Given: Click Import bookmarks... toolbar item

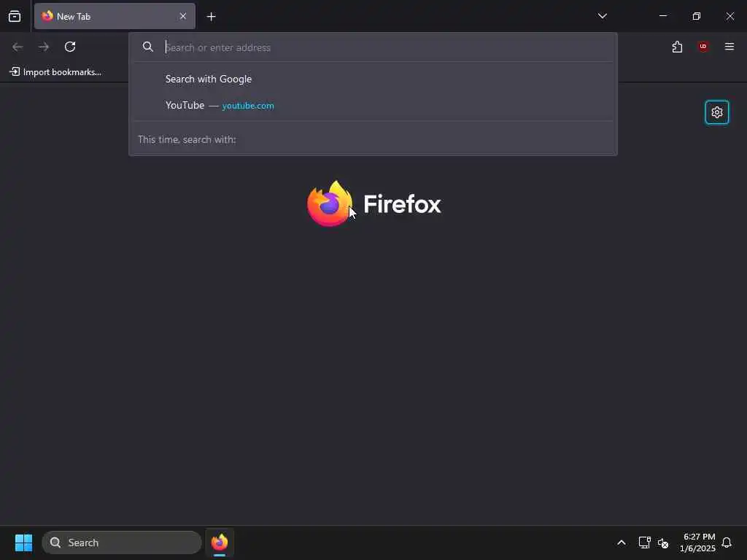Looking at the screenshot, I should point(55,72).
